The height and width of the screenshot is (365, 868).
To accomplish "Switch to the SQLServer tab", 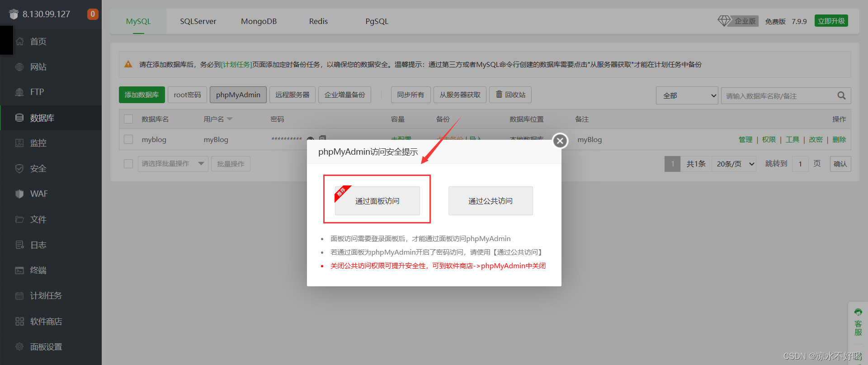I will click(198, 21).
